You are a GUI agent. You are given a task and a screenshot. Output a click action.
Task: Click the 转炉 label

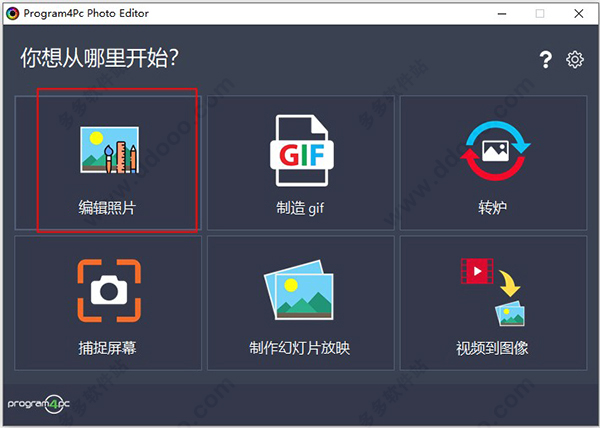point(492,208)
